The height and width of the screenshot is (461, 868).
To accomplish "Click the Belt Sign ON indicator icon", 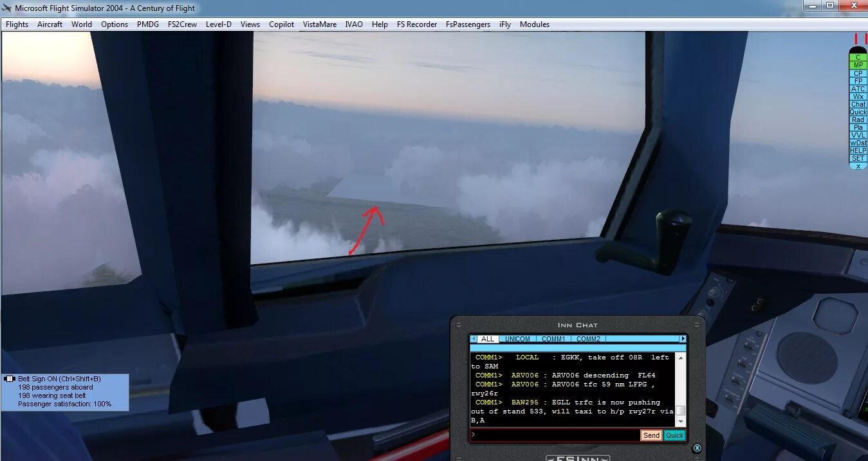I will pyautogui.click(x=10, y=379).
